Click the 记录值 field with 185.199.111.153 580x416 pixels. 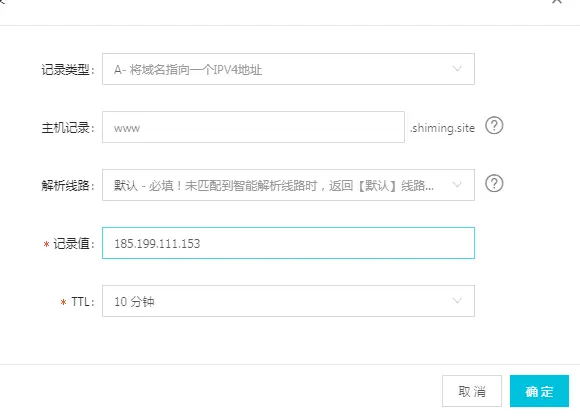[x=288, y=243]
